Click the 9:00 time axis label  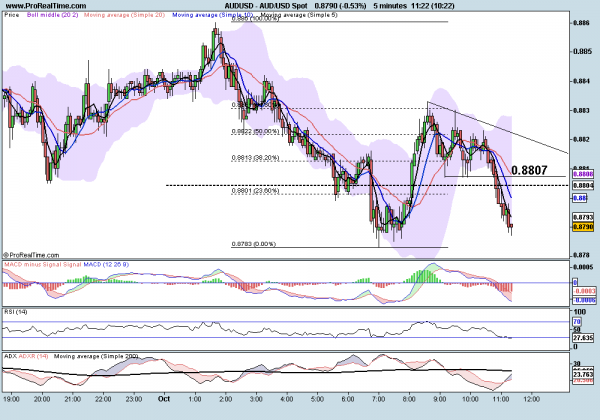coord(440,399)
